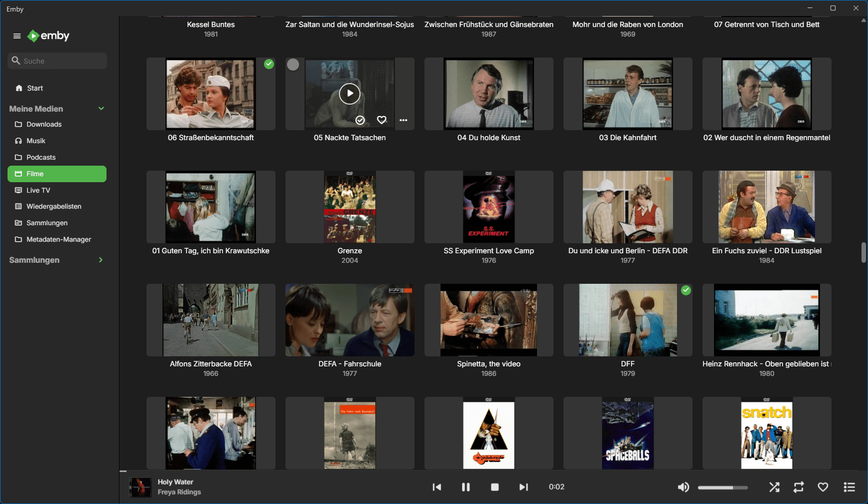The width and height of the screenshot is (868, 504).
Task: Mark 05 Nackte Tatsachen as played
Action: [360, 120]
